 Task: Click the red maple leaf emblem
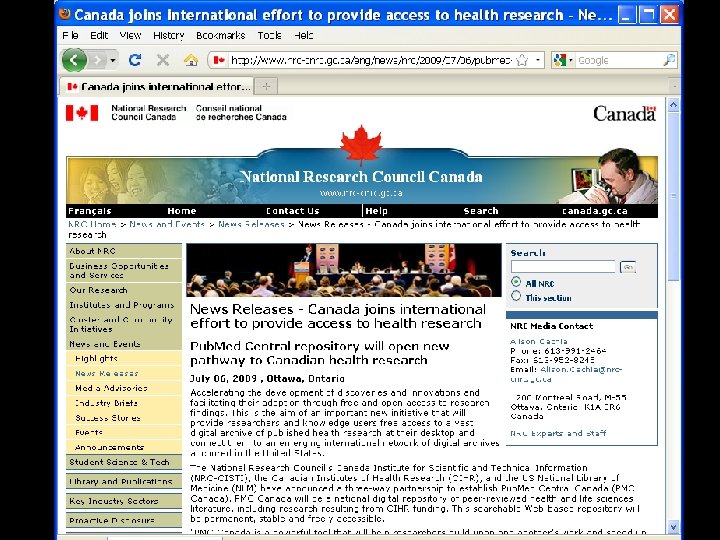361,144
